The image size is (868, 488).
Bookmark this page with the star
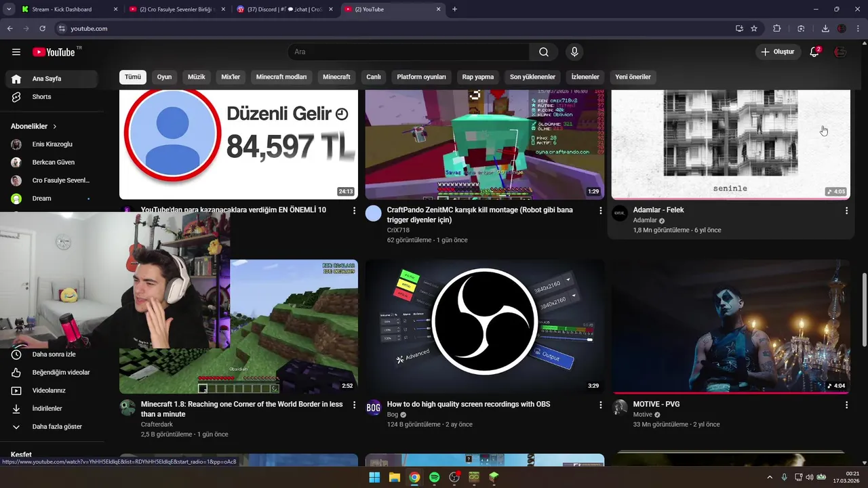click(x=754, y=28)
